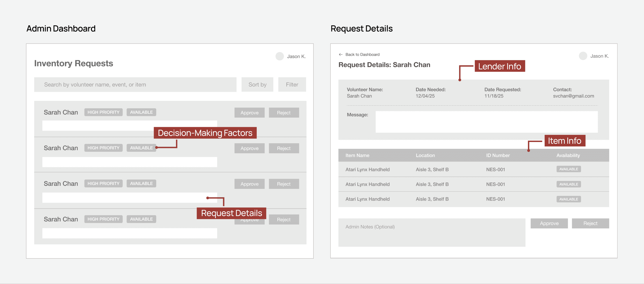644x284 pixels.
Task: Click the AVAILABLE tag on the third request row
Action: [141, 183]
